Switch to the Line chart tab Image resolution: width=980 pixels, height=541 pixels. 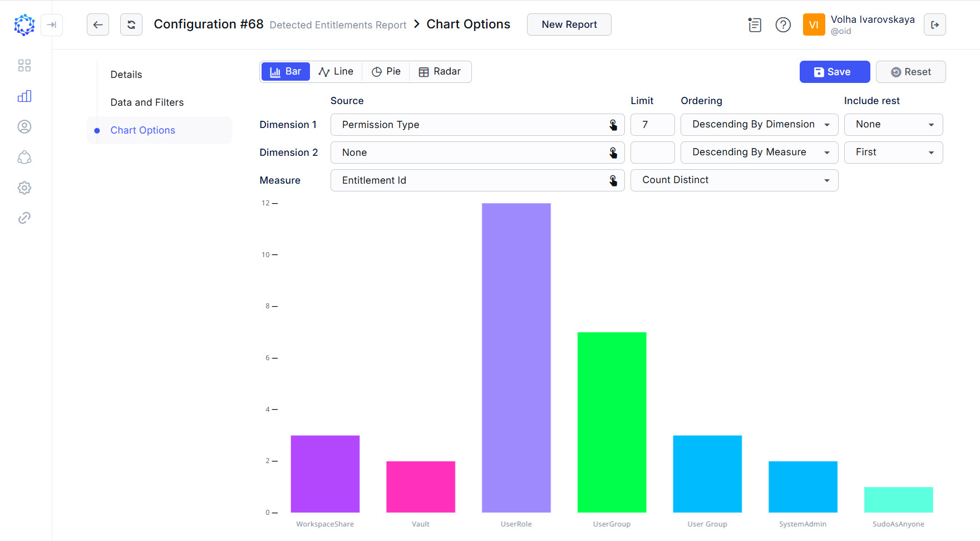click(x=336, y=71)
